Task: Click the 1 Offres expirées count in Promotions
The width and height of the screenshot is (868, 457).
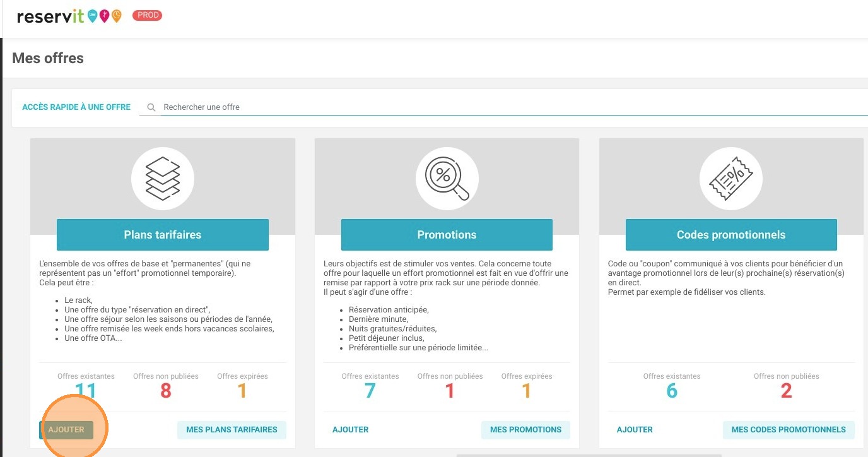Action: 527,391
